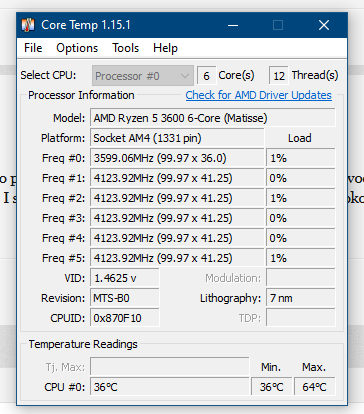Image resolution: width=364 pixels, height=414 pixels.
Task: Click Platform value Socket AM4 (1331 pin)
Action: pos(177,138)
